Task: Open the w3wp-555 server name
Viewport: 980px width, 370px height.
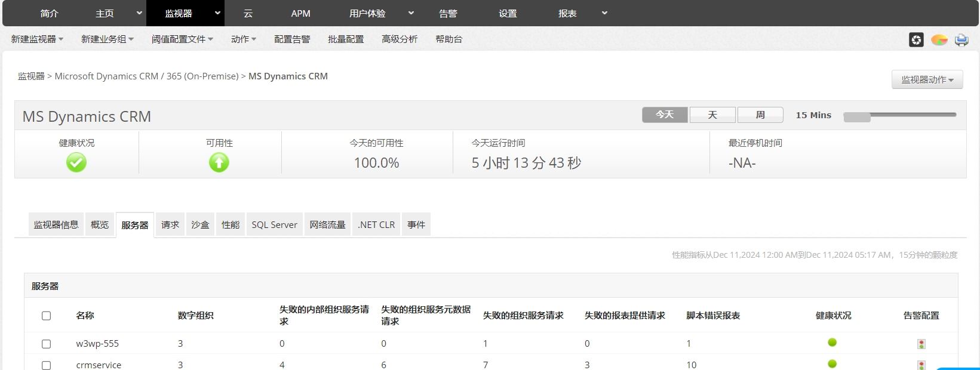Action: point(97,344)
